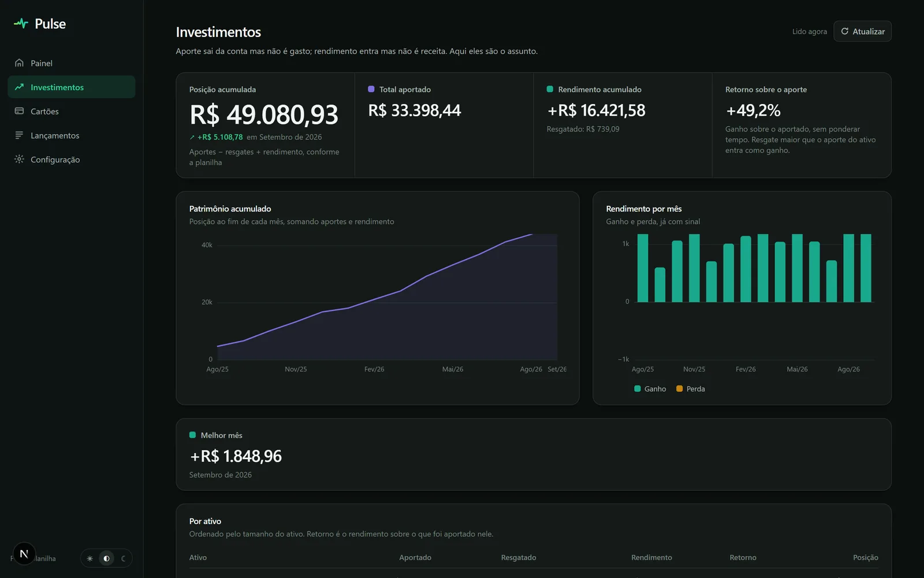The width and height of the screenshot is (924, 578).
Task: Click the Posição column header
Action: pyautogui.click(x=865, y=558)
